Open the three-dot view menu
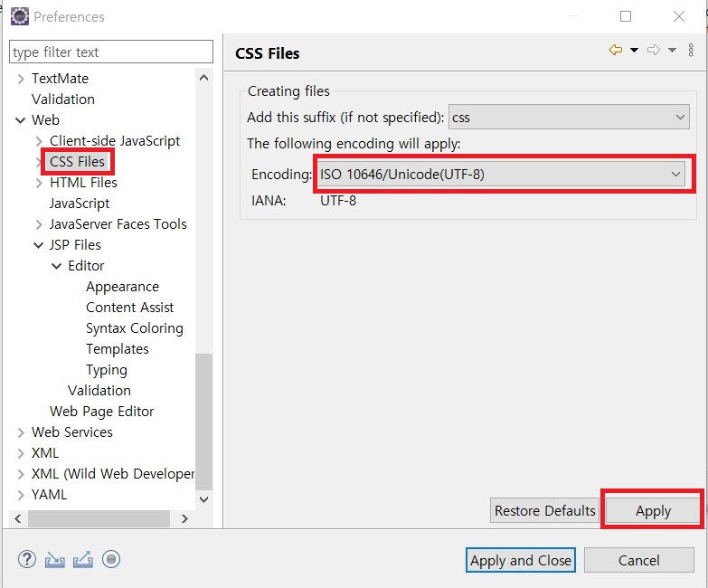This screenshot has width=708, height=588. click(691, 50)
